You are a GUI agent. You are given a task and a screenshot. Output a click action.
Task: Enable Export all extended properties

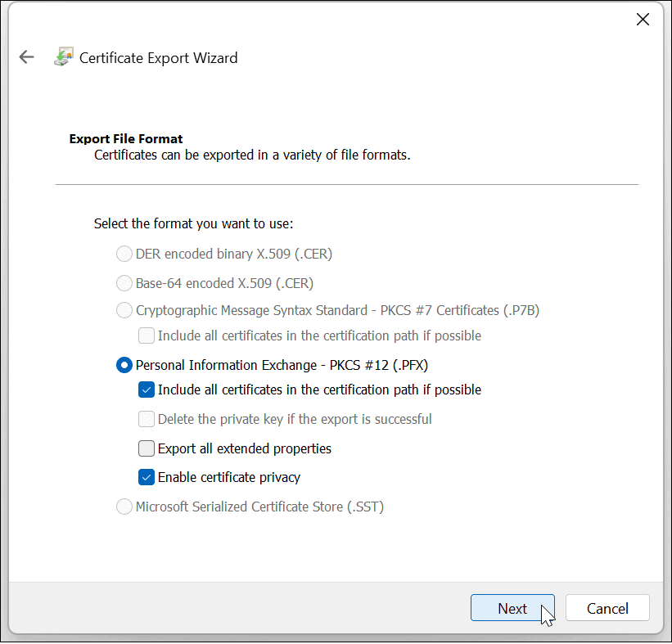[147, 448]
